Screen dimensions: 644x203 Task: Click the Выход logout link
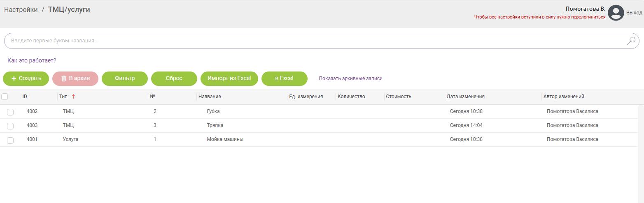coord(634,13)
